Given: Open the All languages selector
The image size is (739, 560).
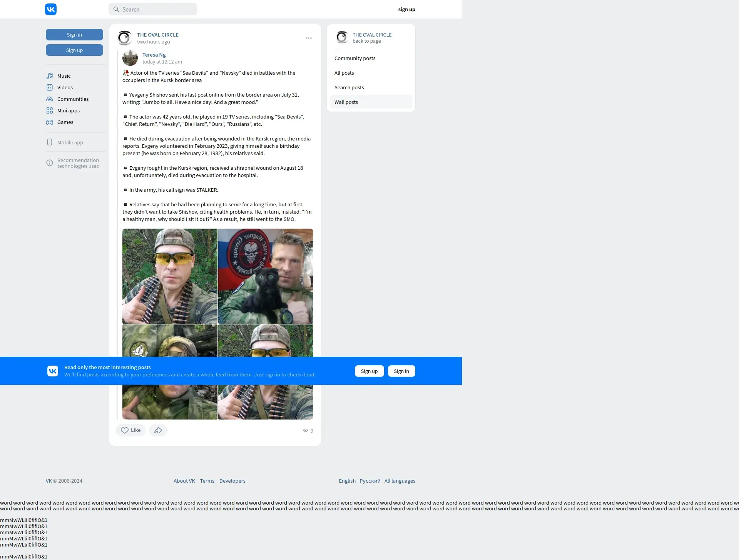Looking at the screenshot, I should pos(400,481).
